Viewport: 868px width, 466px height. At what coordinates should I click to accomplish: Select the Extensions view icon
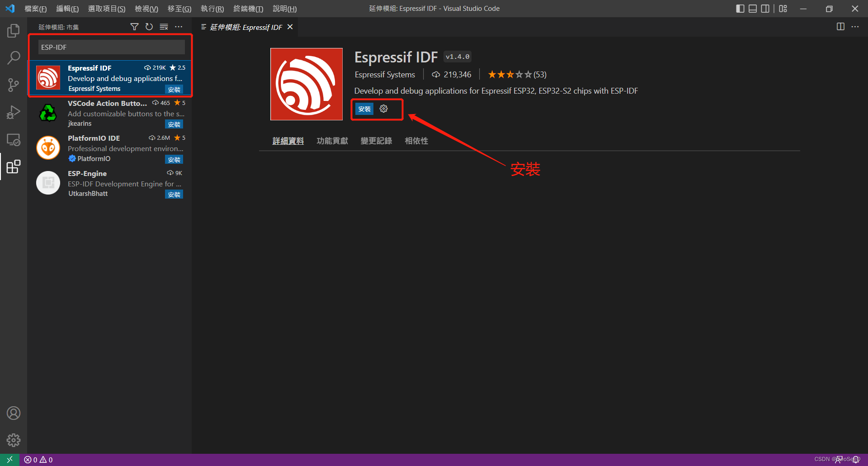(x=14, y=166)
